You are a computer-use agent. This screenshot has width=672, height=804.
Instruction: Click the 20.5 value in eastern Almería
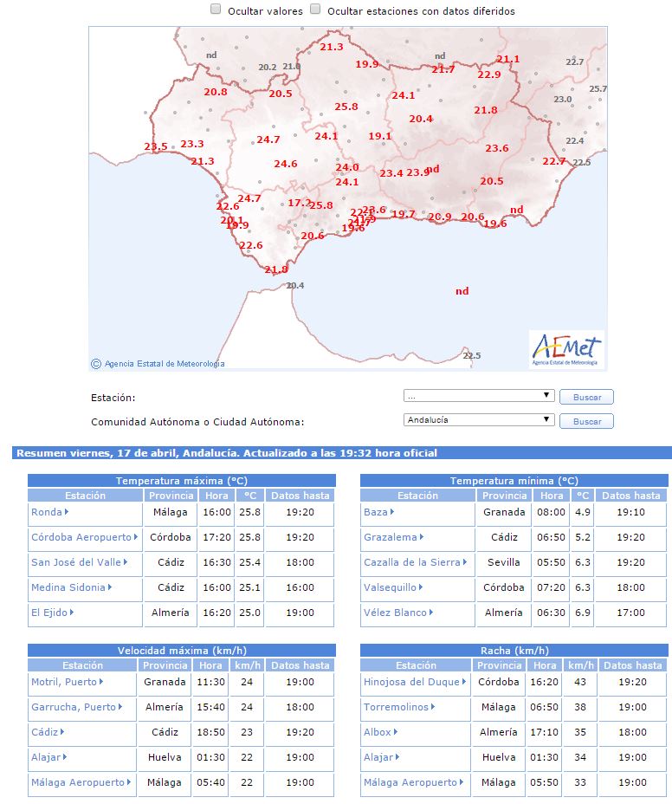point(492,181)
